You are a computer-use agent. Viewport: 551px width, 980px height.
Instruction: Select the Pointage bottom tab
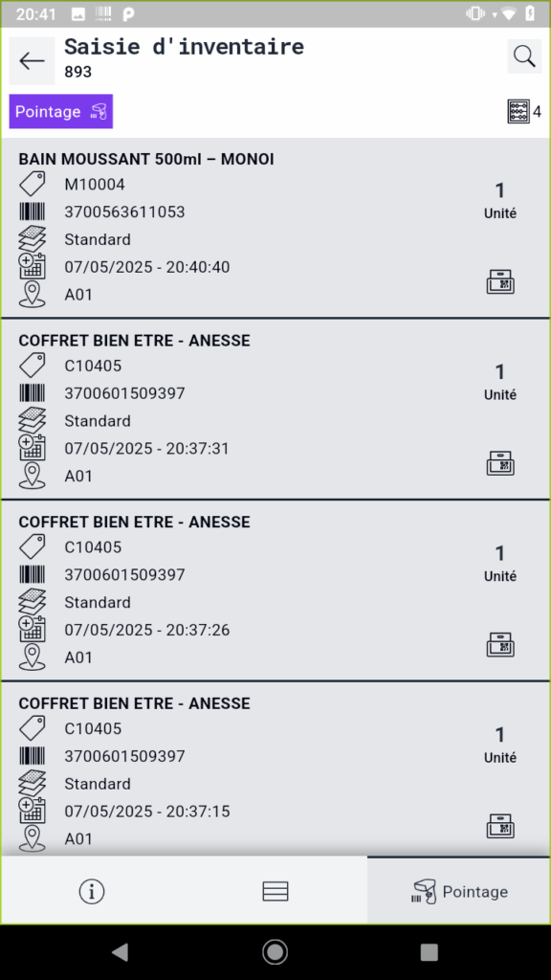click(459, 891)
